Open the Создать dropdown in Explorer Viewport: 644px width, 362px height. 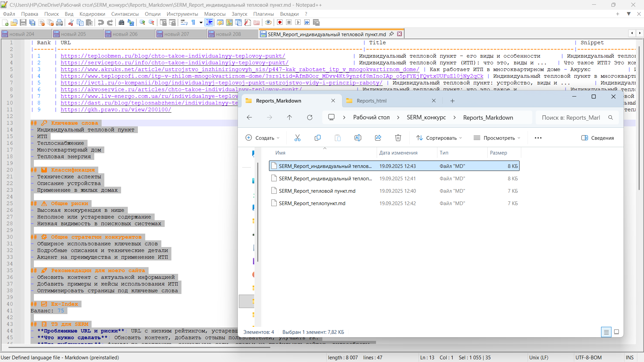[263, 138]
